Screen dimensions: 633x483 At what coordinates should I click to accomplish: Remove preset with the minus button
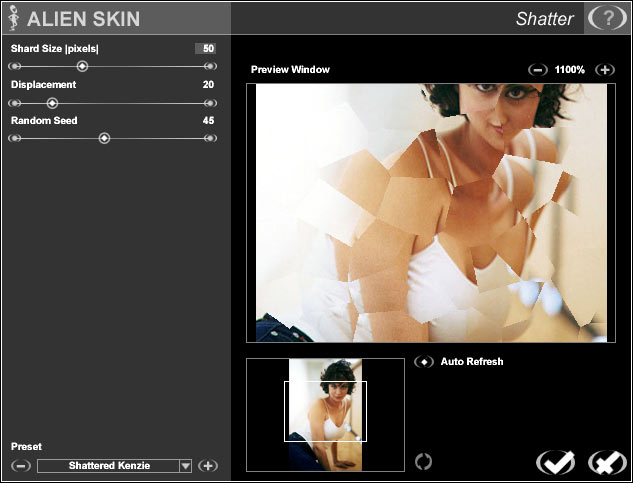[x=21, y=466]
